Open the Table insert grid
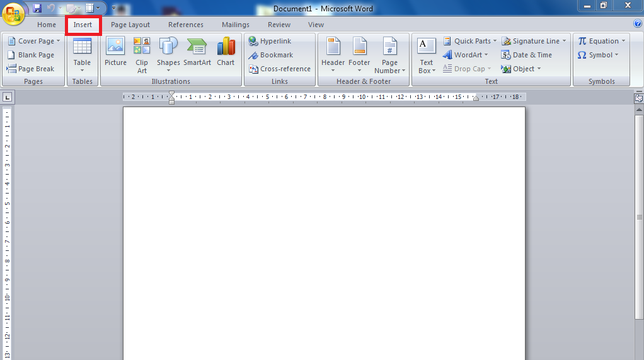This screenshot has width=644, height=360. point(82,55)
